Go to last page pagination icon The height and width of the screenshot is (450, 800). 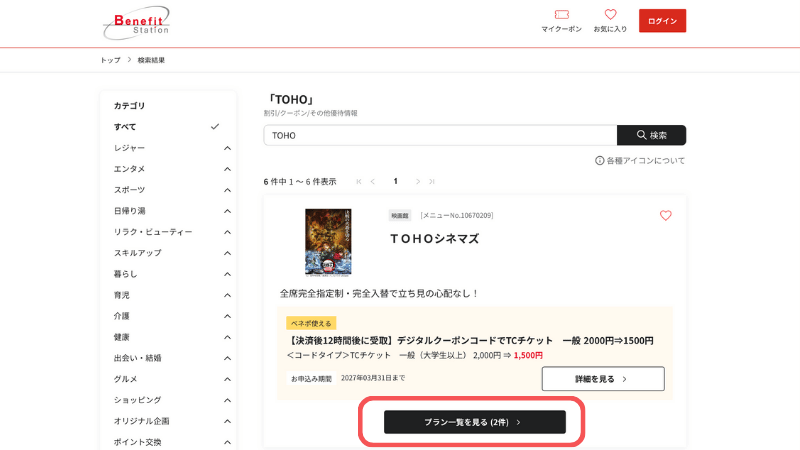tap(432, 182)
